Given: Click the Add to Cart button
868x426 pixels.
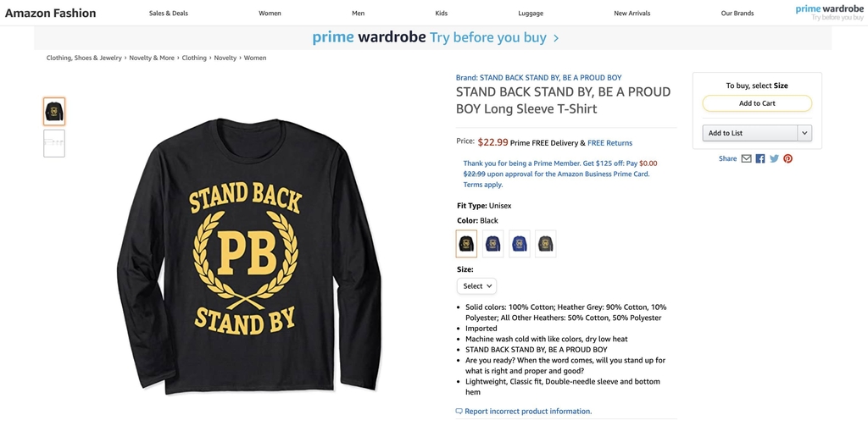Looking at the screenshot, I should tap(757, 103).
